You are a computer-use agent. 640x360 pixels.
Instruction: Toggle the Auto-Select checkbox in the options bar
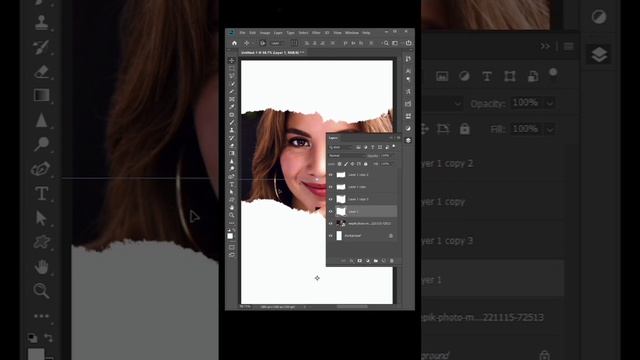263,43
